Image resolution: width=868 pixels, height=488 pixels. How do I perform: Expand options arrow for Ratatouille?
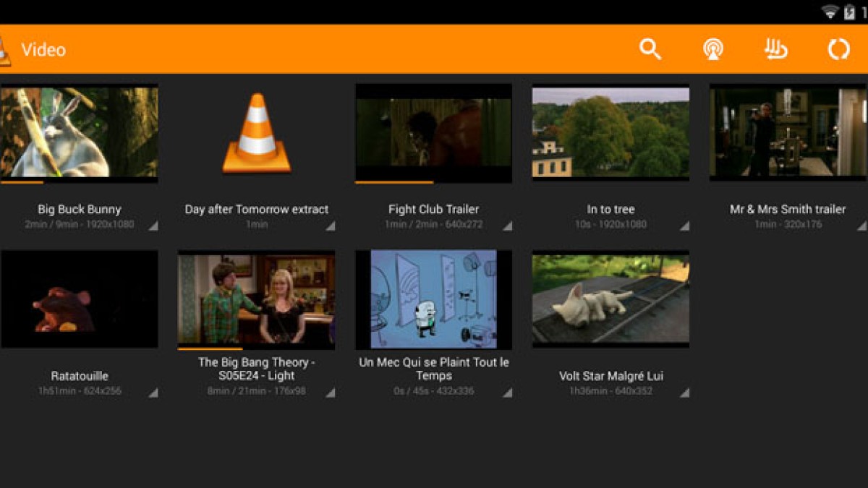(x=153, y=393)
